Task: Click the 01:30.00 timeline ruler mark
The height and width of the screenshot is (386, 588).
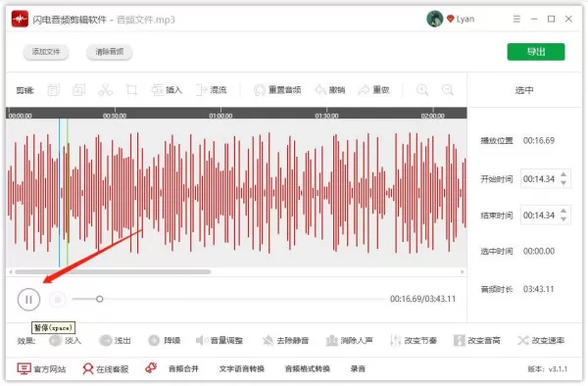Action: (327, 116)
